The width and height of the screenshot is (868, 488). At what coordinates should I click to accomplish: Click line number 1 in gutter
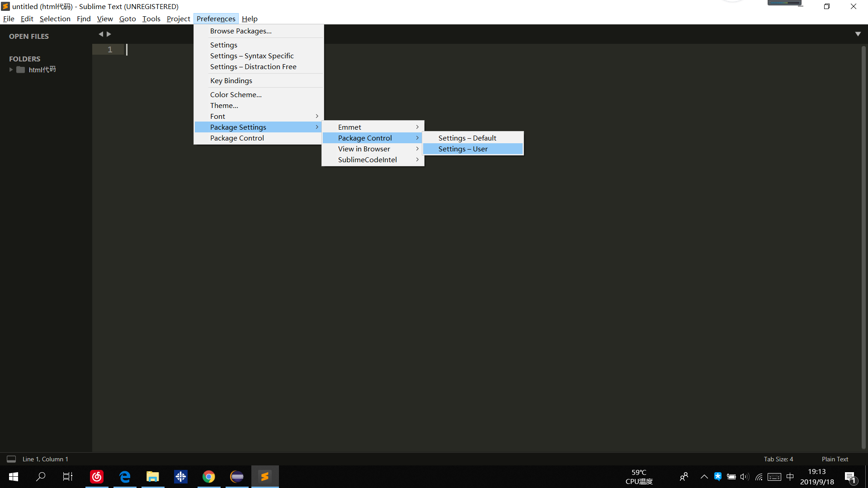pos(110,50)
